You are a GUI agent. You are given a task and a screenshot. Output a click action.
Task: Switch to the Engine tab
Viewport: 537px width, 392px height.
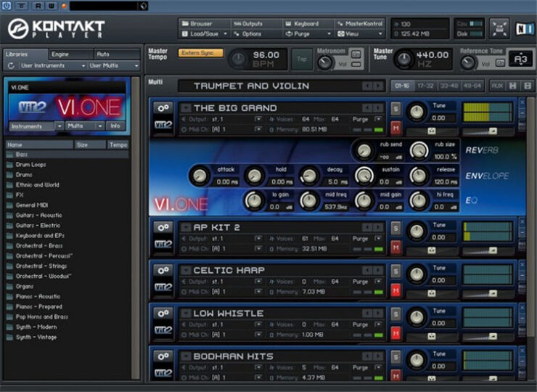pyautogui.click(x=70, y=54)
